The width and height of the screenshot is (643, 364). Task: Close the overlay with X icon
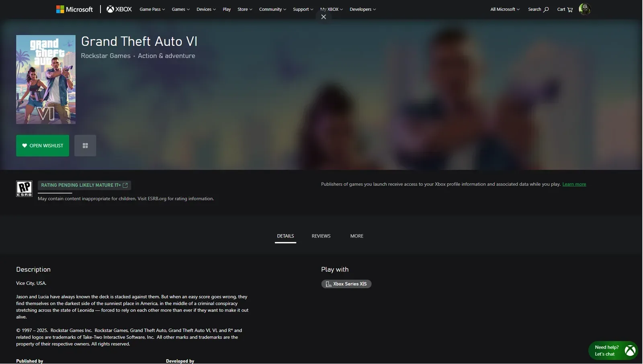click(x=324, y=17)
